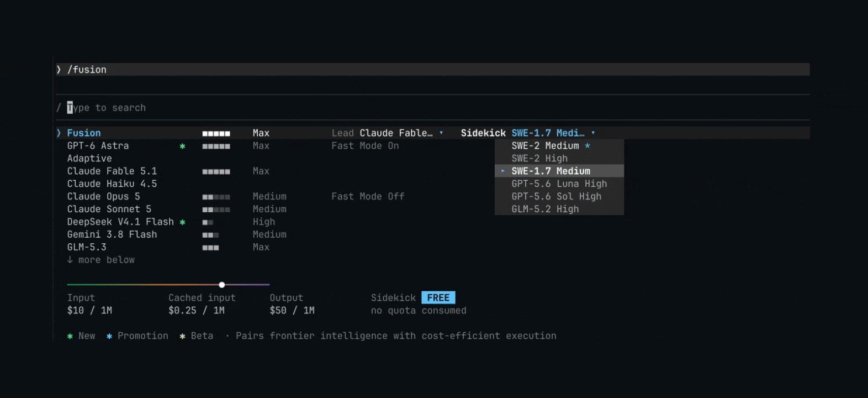Click the slash icon before the search field

click(x=59, y=108)
